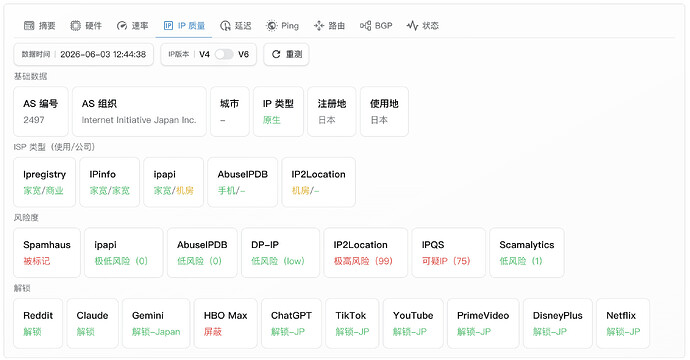Open the 摘要 tab

40,26
